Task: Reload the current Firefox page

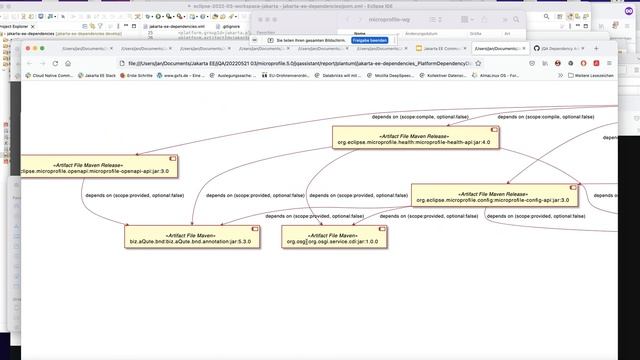Action: (x=56, y=64)
